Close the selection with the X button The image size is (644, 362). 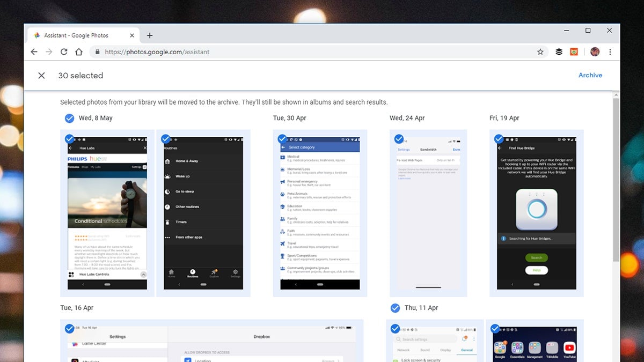tap(41, 75)
